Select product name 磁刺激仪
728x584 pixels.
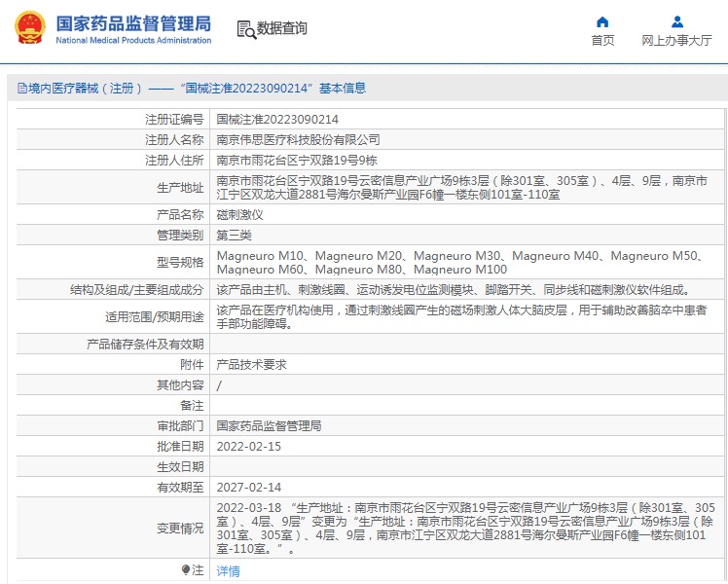[239, 215]
